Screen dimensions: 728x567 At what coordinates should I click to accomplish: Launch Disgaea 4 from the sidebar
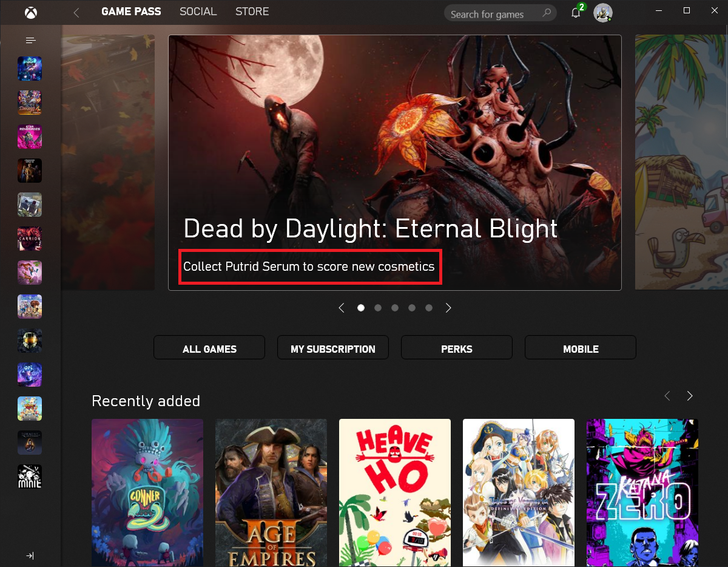pyautogui.click(x=30, y=103)
